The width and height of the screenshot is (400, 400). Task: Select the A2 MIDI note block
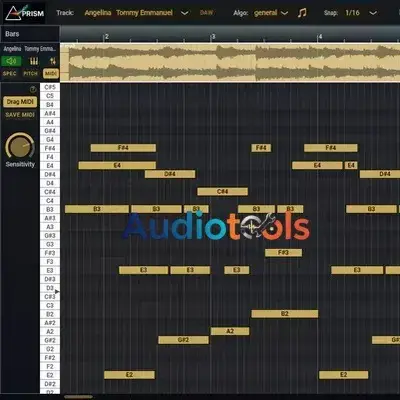pos(230,331)
